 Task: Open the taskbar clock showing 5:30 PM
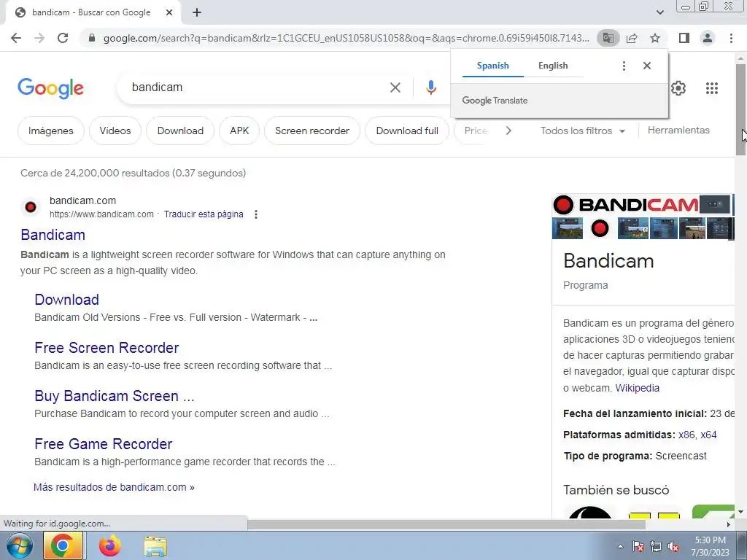pyautogui.click(x=710, y=546)
